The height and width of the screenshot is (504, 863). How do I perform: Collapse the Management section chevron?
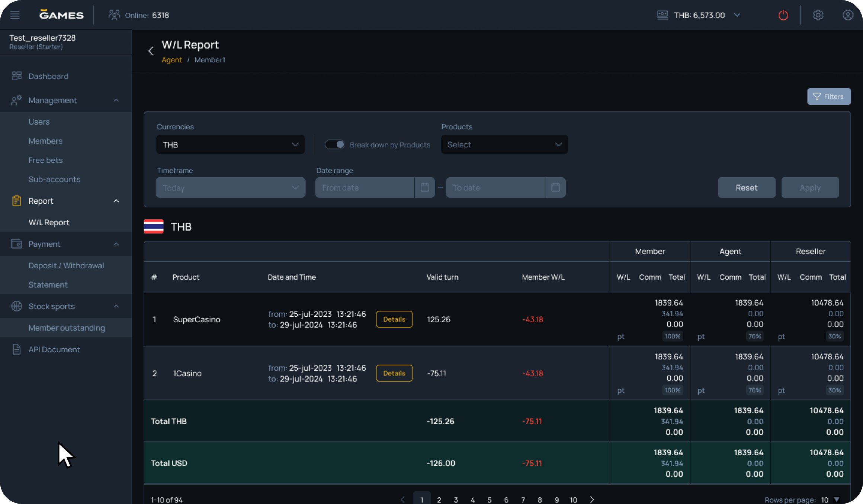[x=116, y=100]
